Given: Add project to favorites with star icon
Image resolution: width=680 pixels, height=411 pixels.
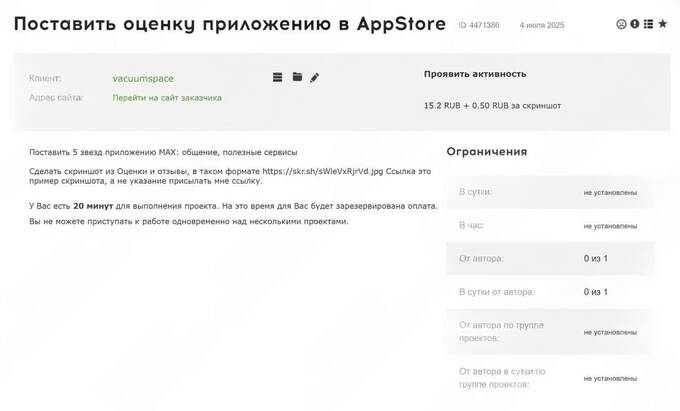Looking at the screenshot, I should tap(662, 24).
